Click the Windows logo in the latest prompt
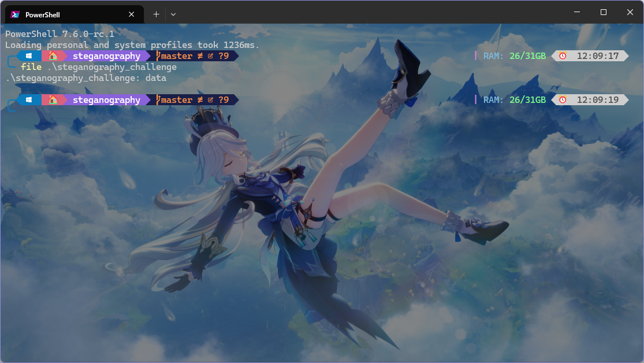644x363 pixels. pyautogui.click(x=29, y=100)
